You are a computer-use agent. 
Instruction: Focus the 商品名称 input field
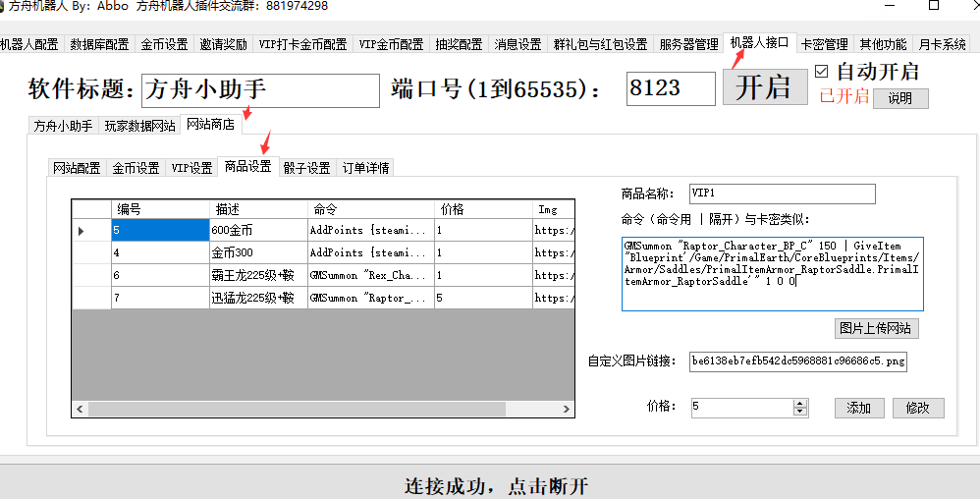(x=782, y=194)
